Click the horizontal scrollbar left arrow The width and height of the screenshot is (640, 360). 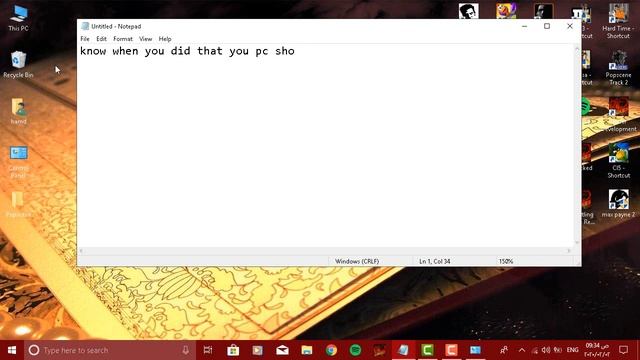click(81, 251)
